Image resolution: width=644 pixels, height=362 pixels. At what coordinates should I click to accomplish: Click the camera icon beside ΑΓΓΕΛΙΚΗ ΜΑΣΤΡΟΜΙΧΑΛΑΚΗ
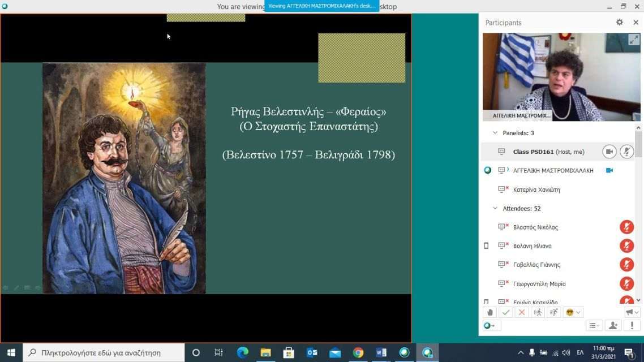pyautogui.click(x=609, y=170)
